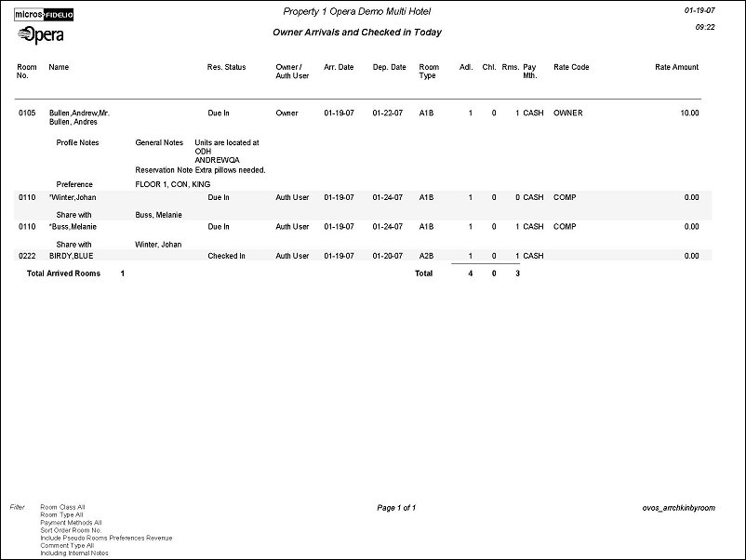Click the BIRDY, BLUE guest name
This screenshot has width=746, height=560.
[71, 256]
